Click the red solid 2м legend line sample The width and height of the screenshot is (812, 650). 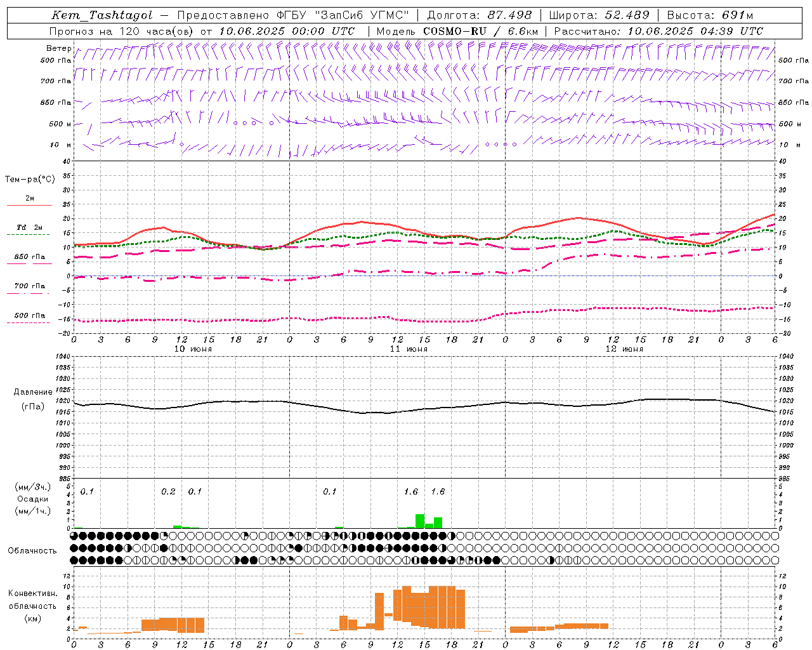pos(29,206)
